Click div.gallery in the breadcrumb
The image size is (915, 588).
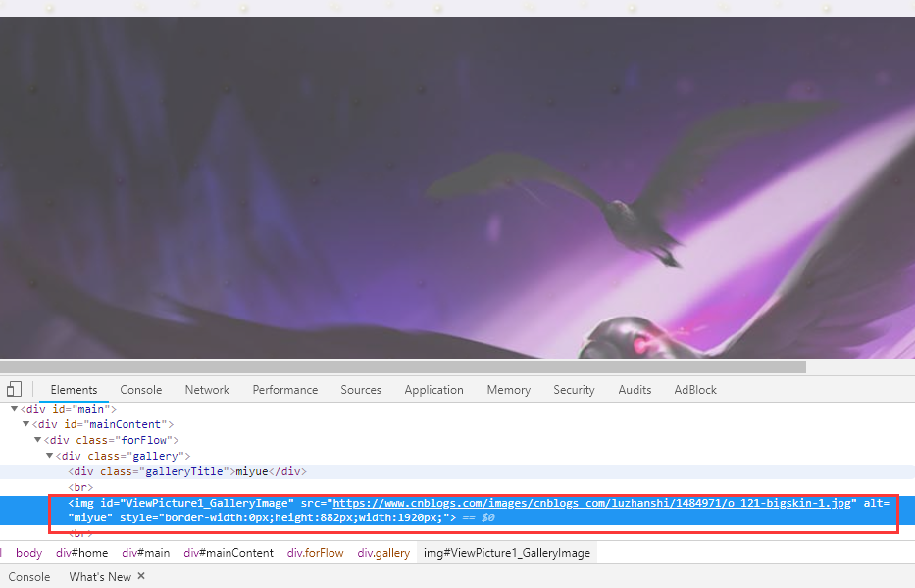coord(383,553)
